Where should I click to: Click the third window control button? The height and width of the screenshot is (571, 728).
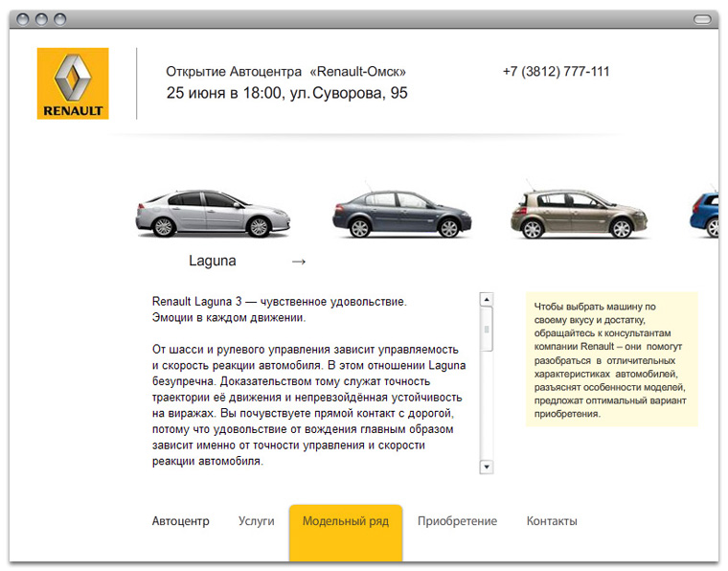[x=60, y=19]
